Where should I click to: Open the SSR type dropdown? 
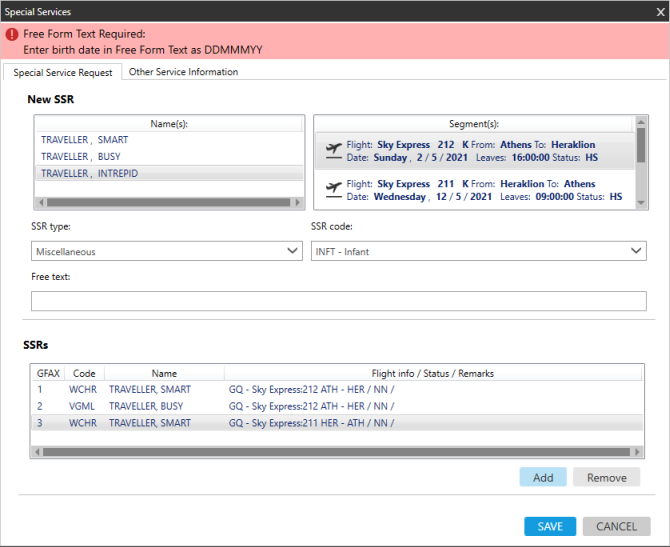166,251
